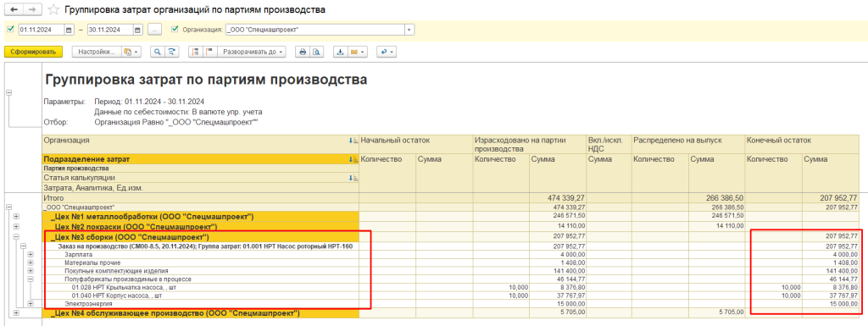Image resolution: width=868 pixels, height=326 pixels.
Task: Send report by email envelope icon
Action: pyautogui.click(x=355, y=52)
